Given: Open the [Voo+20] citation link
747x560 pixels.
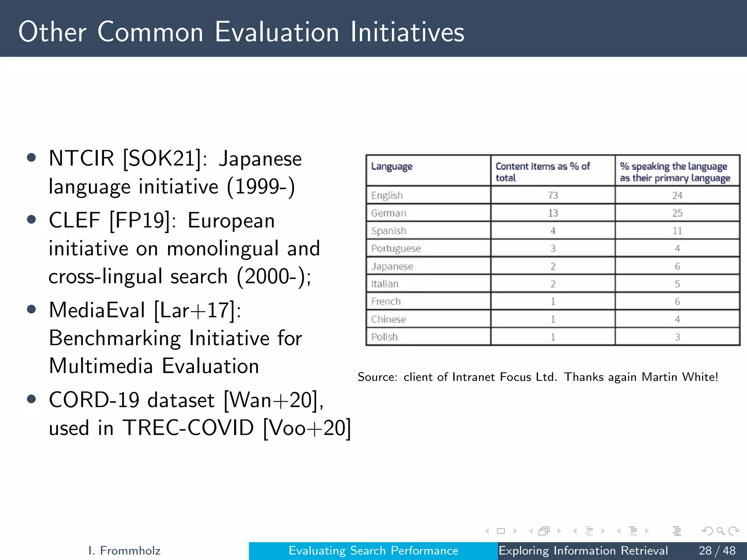Looking at the screenshot, I should click(307, 428).
